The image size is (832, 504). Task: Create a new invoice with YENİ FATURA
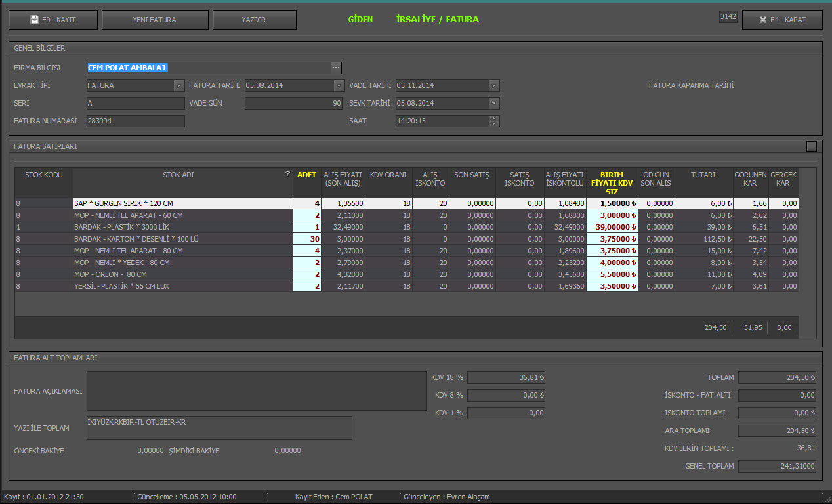coord(154,20)
